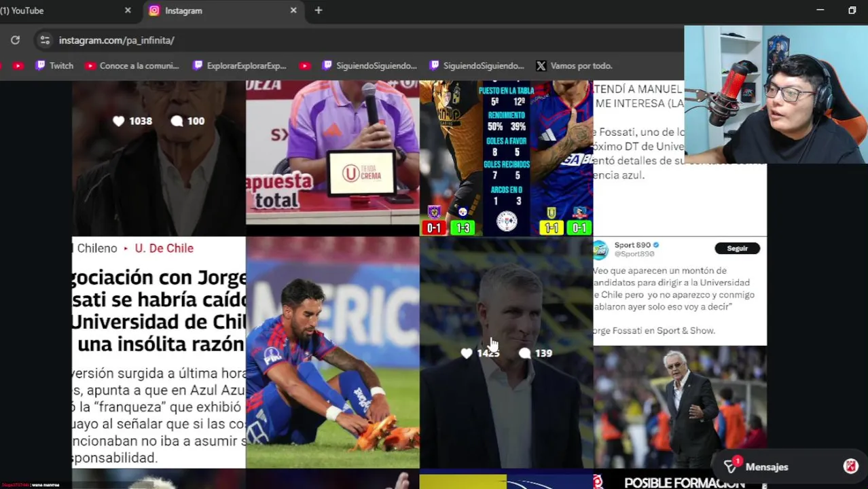Click the Seguir button on Sport 890 tweet
This screenshot has height=489, width=868.
[x=737, y=249]
